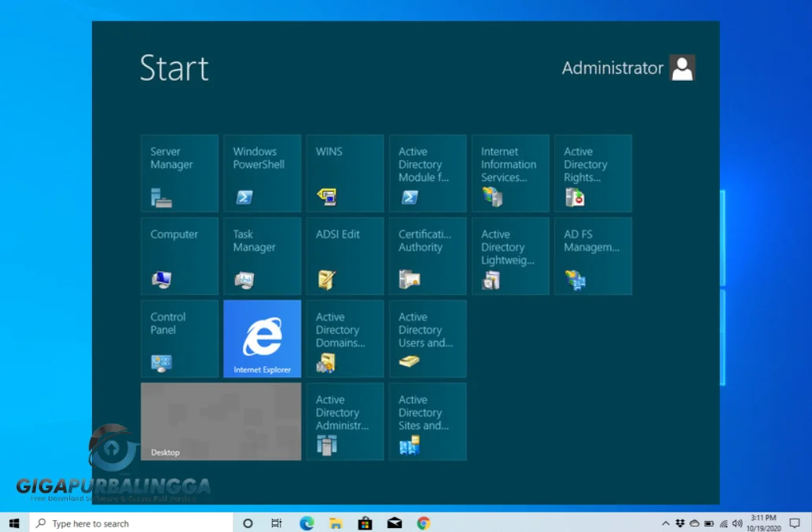Open Active Directory Users and Computers tile
Screen dimensions: 812x532
[x=428, y=339]
